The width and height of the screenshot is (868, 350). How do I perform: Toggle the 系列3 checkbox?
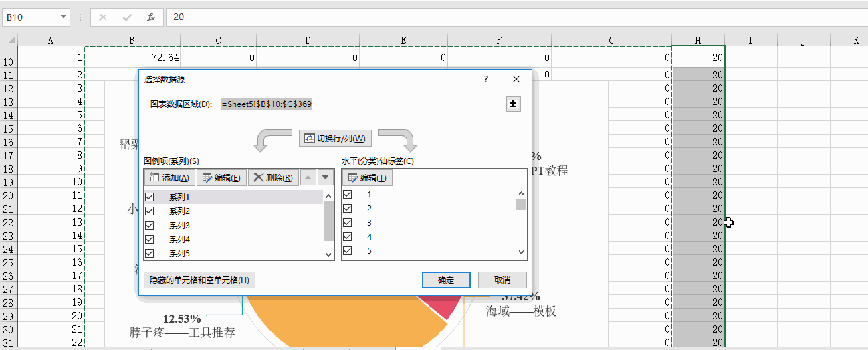coord(150,225)
